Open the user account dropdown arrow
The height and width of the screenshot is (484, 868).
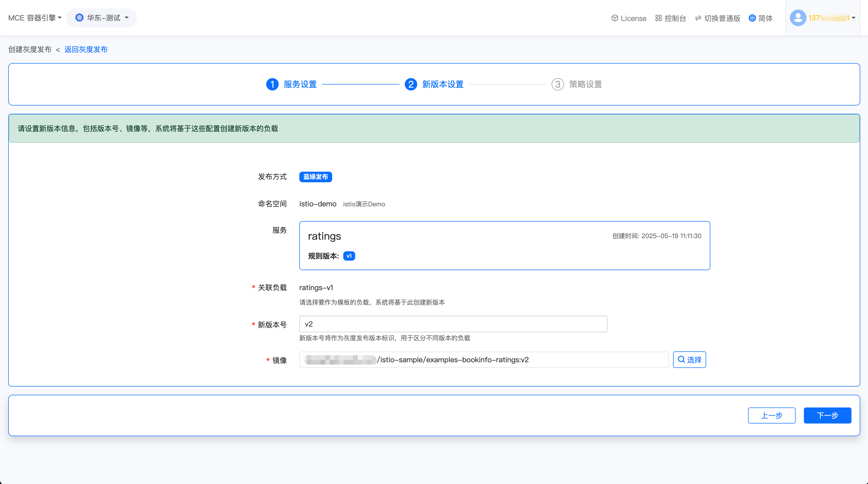coord(854,18)
